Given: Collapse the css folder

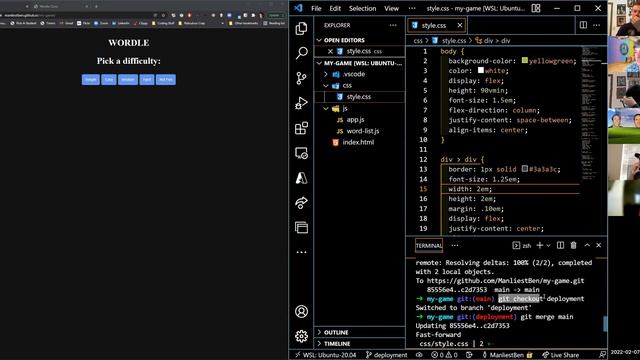Looking at the screenshot, I should pos(347,86).
